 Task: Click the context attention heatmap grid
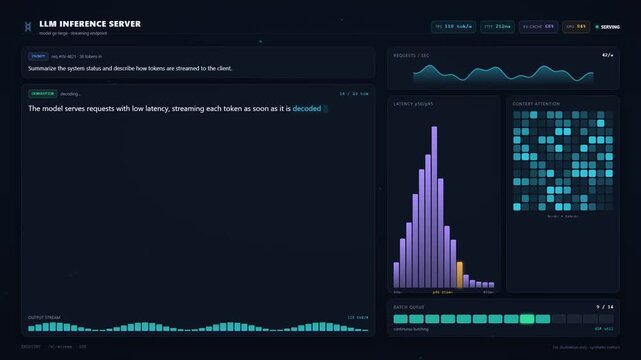click(563, 161)
